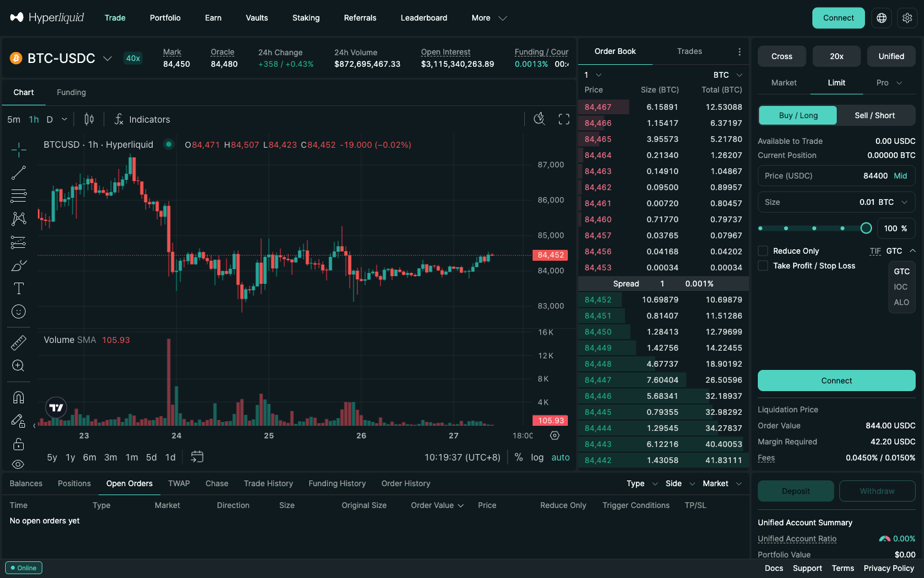Switch to the Trades tab
924x578 pixels.
(x=689, y=51)
